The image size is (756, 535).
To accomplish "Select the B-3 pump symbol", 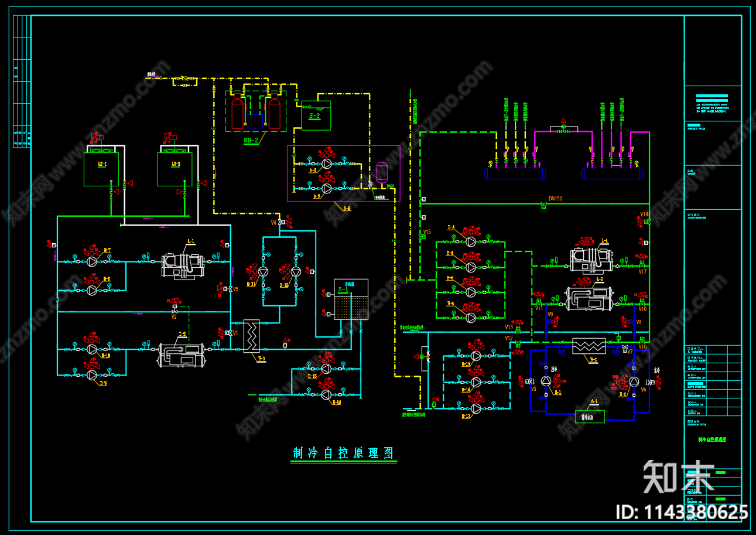I will tap(470, 241).
